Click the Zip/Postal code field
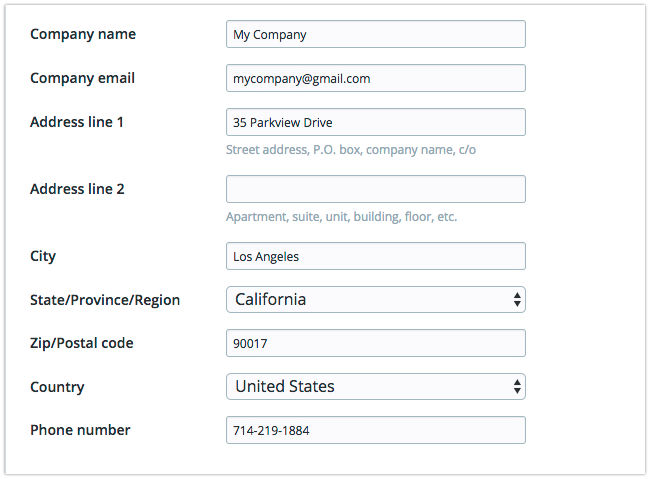The image size is (650, 479). point(375,343)
